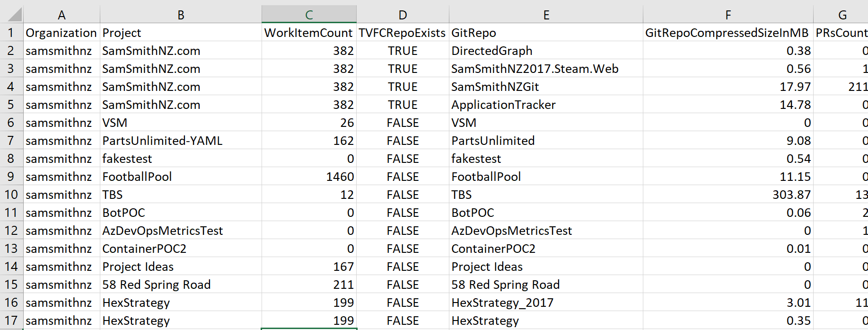Select the 26 work item count cell
This screenshot has width=868, height=330.
point(309,123)
